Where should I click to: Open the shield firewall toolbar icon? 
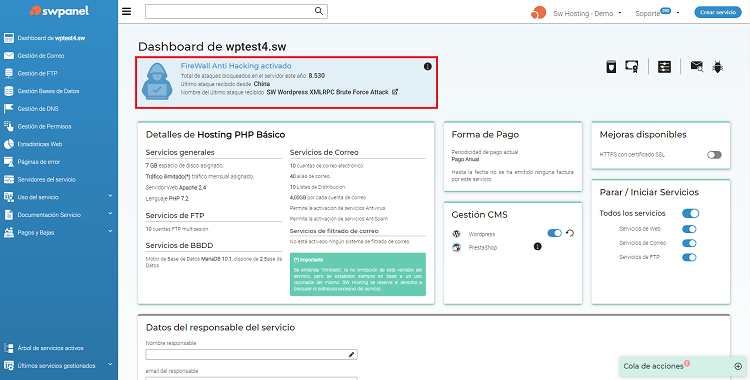click(x=611, y=67)
